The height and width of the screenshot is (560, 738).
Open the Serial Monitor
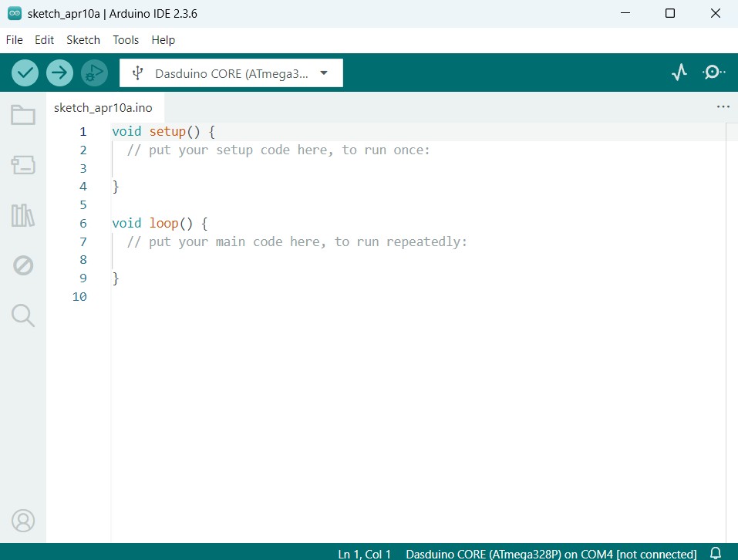(713, 73)
